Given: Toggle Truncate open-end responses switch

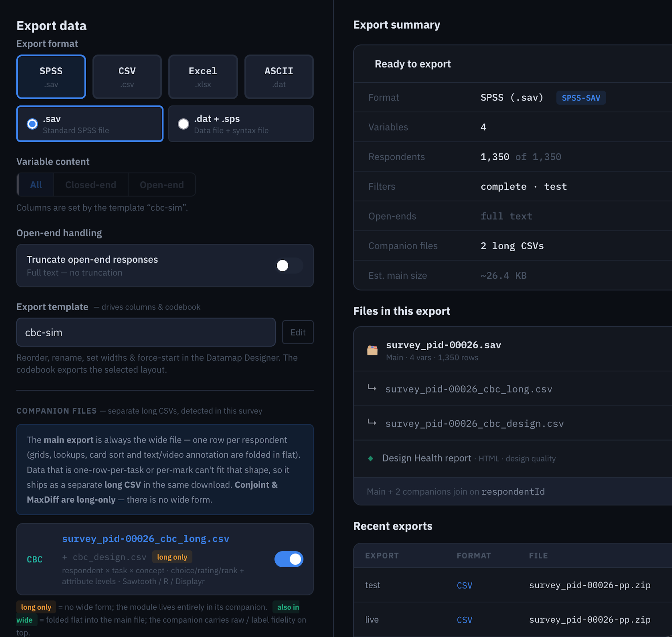Looking at the screenshot, I should point(289,266).
